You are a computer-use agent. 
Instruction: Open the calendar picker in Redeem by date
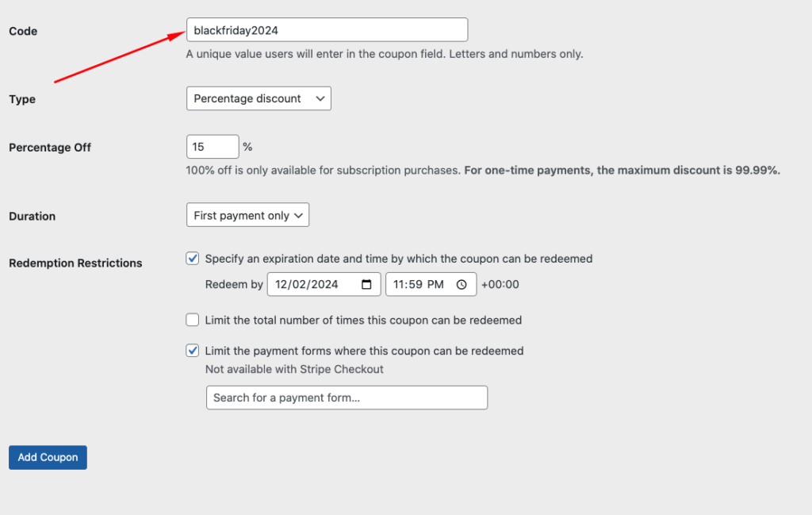[x=366, y=284]
